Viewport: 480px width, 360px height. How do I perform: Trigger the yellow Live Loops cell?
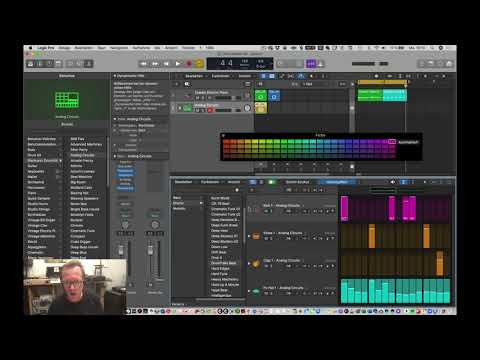click(261, 108)
